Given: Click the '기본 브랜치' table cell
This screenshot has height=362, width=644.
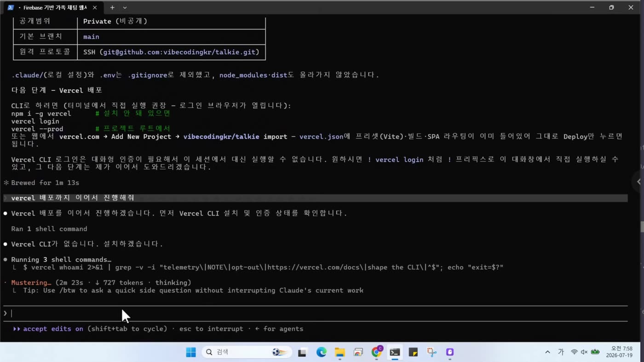Looking at the screenshot, I should click(x=45, y=37).
